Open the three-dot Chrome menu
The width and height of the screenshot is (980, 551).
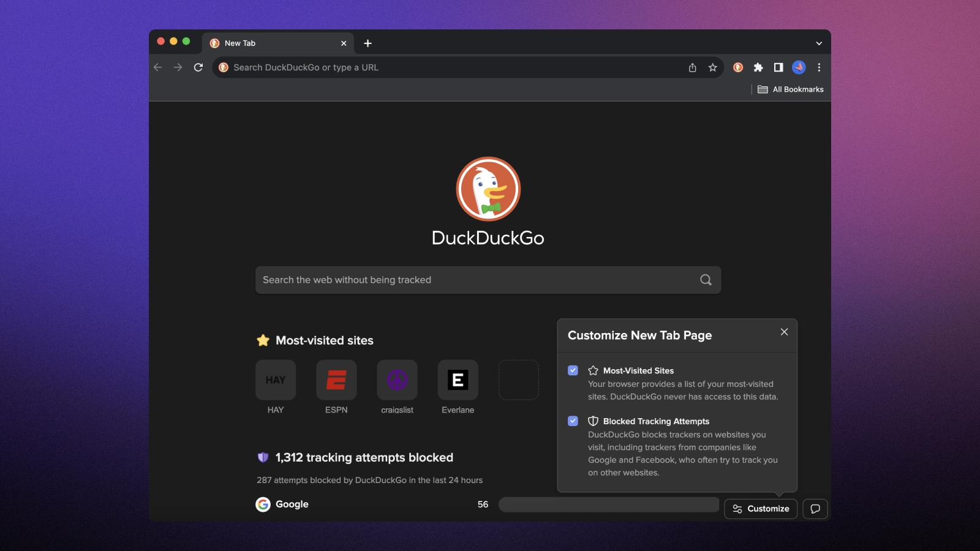point(819,67)
